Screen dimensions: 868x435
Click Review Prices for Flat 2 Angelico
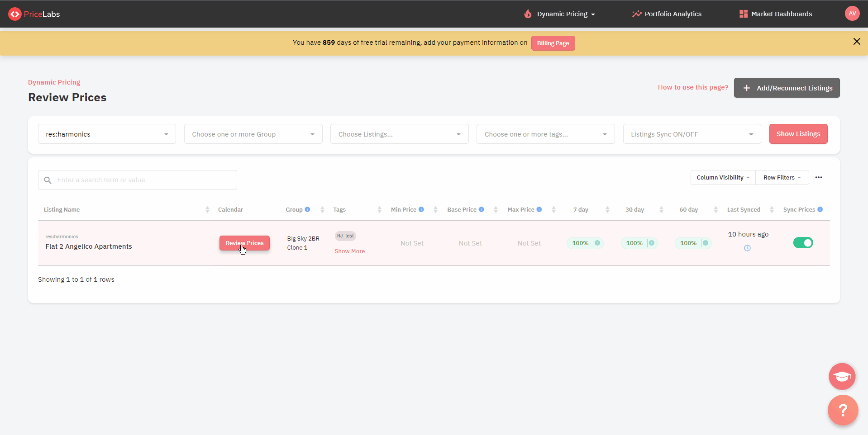(244, 243)
